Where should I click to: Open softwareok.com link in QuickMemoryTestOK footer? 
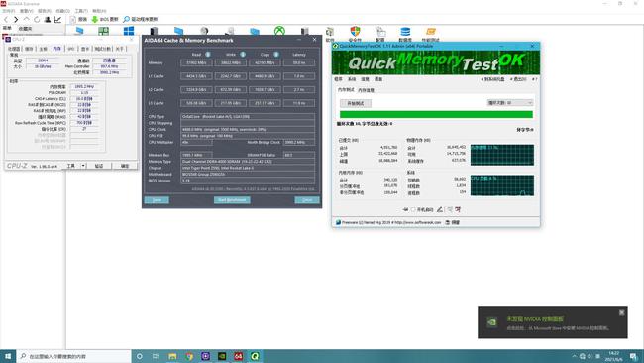click(418, 222)
